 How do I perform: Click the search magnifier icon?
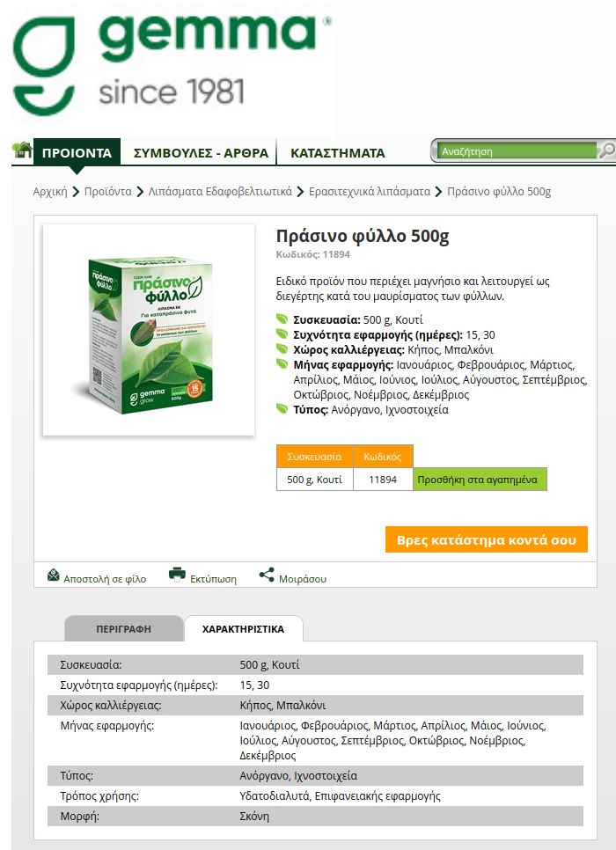pos(606,150)
